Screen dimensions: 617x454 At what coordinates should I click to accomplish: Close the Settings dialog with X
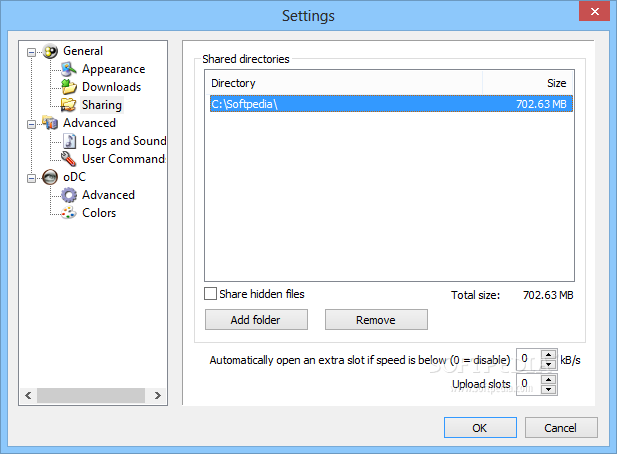(x=595, y=11)
